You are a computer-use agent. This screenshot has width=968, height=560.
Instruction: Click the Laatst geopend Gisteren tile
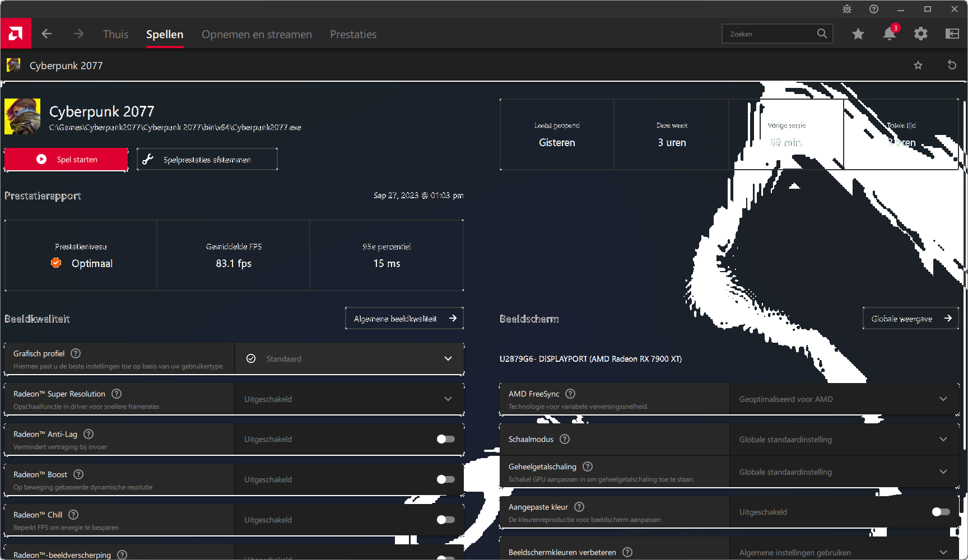tap(557, 134)
